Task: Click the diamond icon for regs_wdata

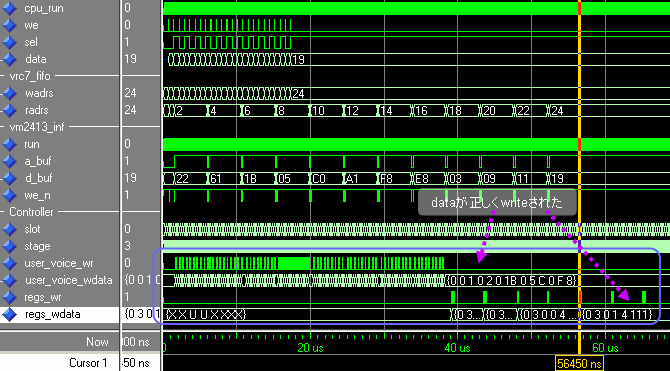Action: pyautogui.click(x=9, y=315)
